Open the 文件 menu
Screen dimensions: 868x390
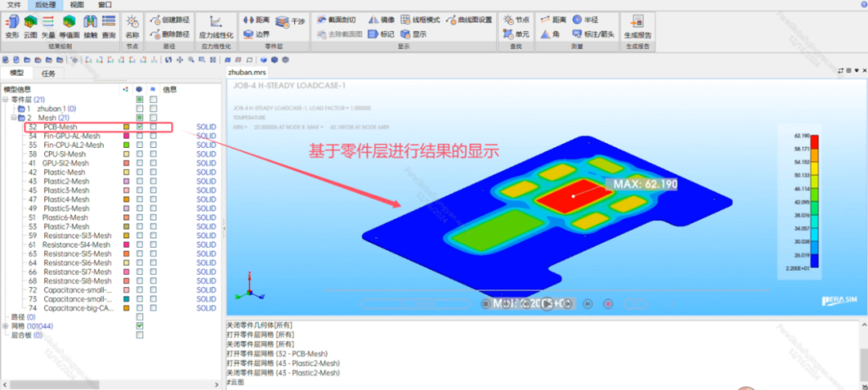point(14,5)
